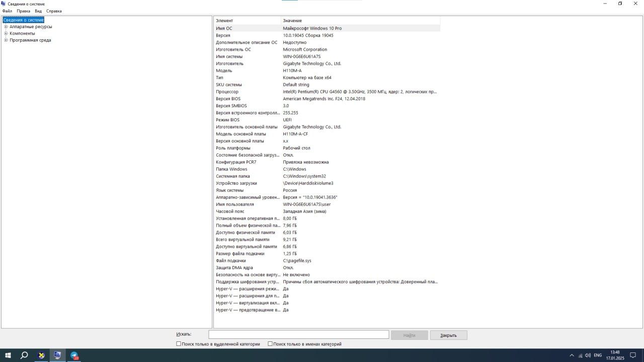Select the Версия 10.0.19045 row
Screen dimensions: 644x362
[327, 36]
